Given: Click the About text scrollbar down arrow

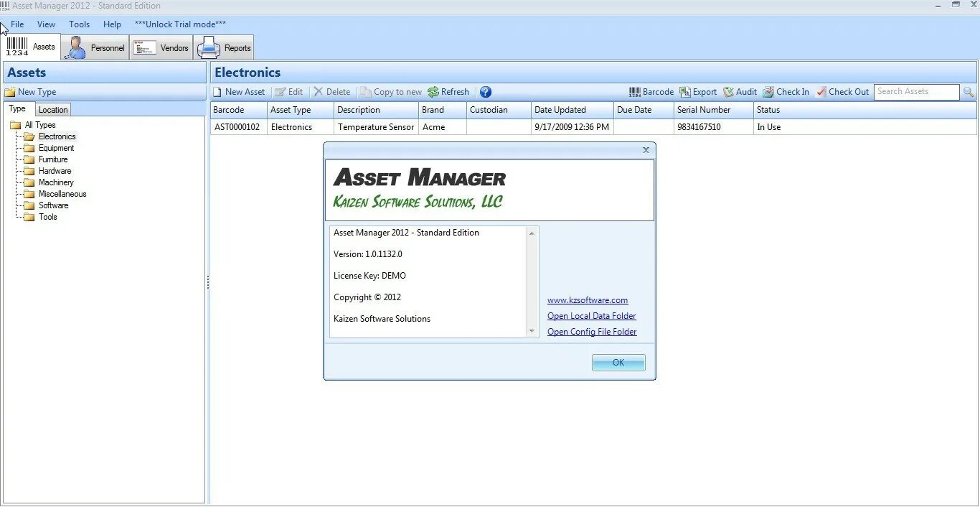Looking at the screenshot, I should coord(532,331).
